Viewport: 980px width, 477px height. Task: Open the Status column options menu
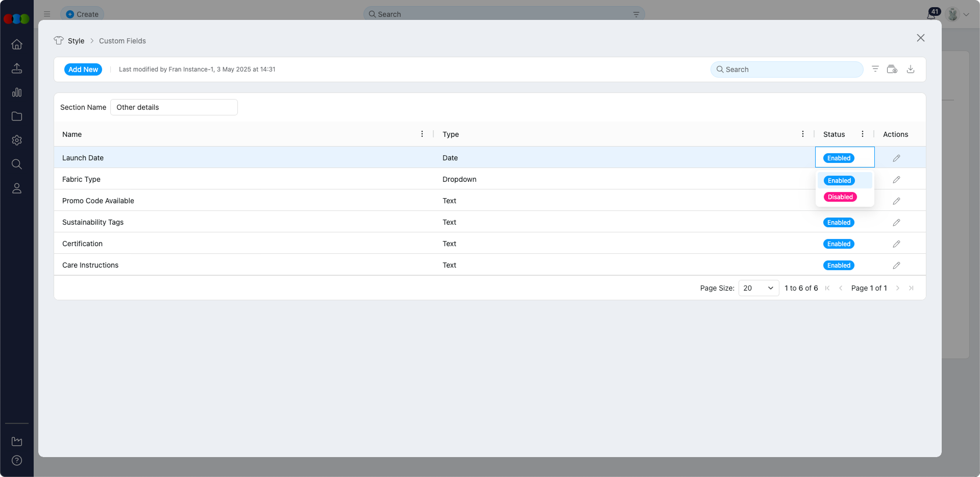(863, 134)
